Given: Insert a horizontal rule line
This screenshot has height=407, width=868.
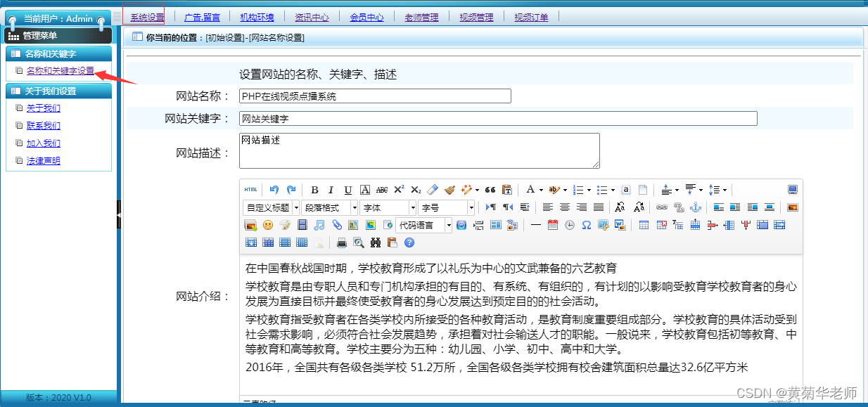Looking at the screenshot, I should click(535, 225).
